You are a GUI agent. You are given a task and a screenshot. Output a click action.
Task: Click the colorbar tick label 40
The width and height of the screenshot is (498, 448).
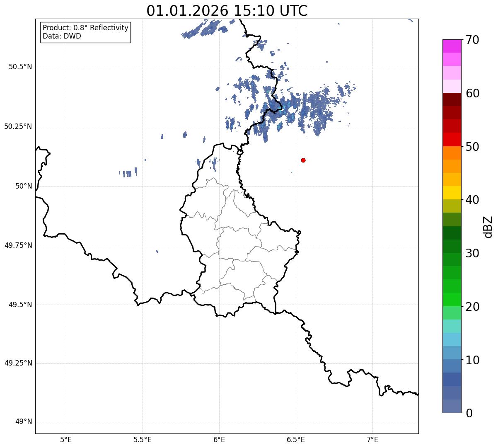472,200
